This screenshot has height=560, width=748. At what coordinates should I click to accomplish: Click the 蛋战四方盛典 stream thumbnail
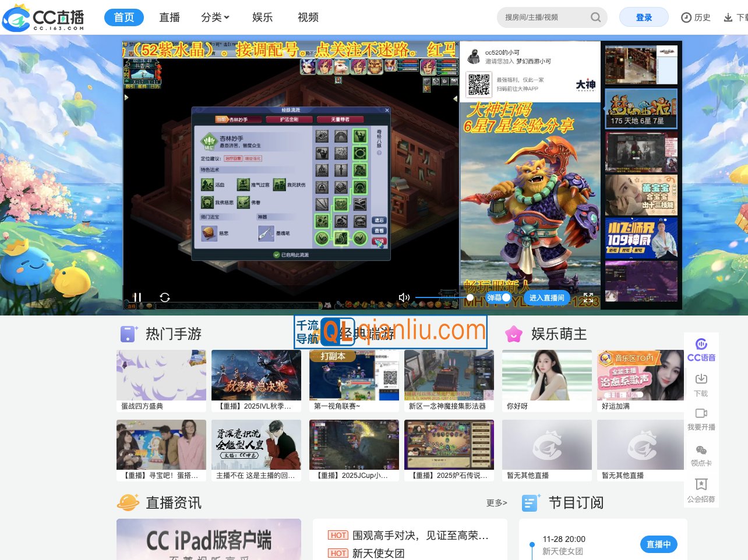click(x=161, y=375)
